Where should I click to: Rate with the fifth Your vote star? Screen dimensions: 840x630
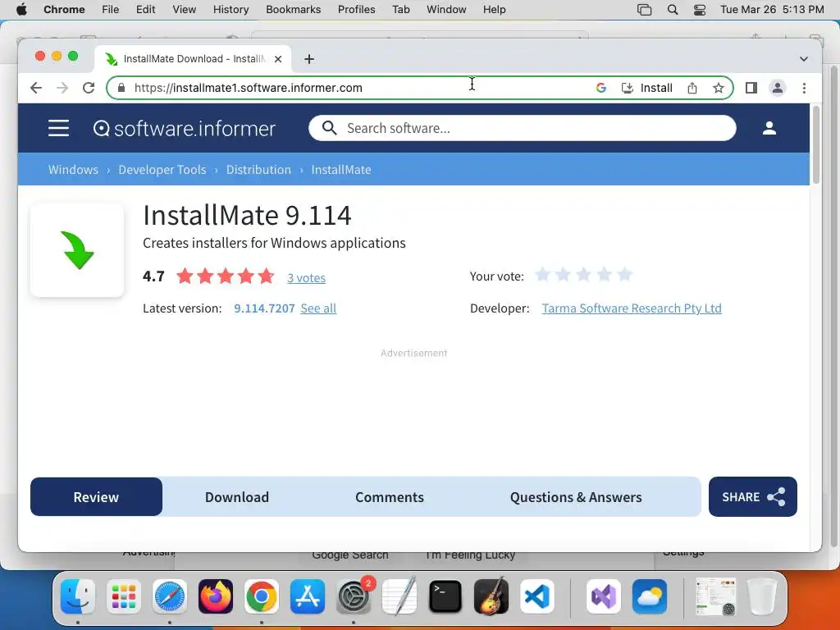click(624, 275)
